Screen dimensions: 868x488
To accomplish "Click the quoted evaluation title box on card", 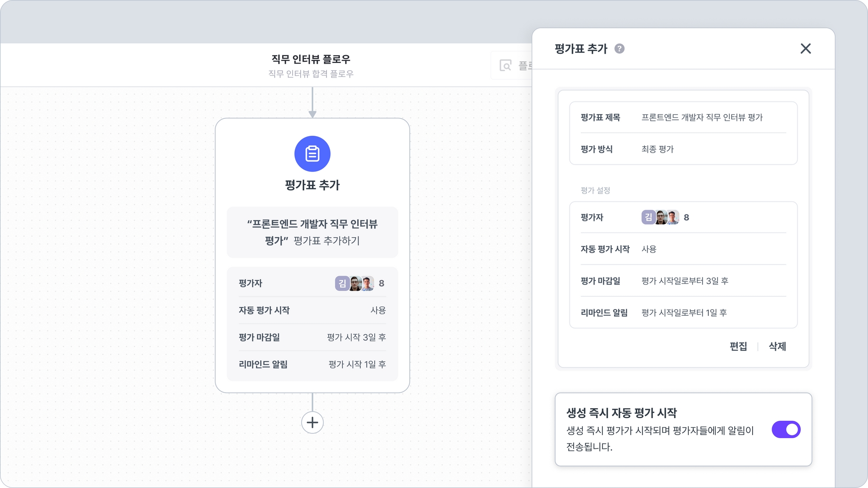I will click(312, 232).
